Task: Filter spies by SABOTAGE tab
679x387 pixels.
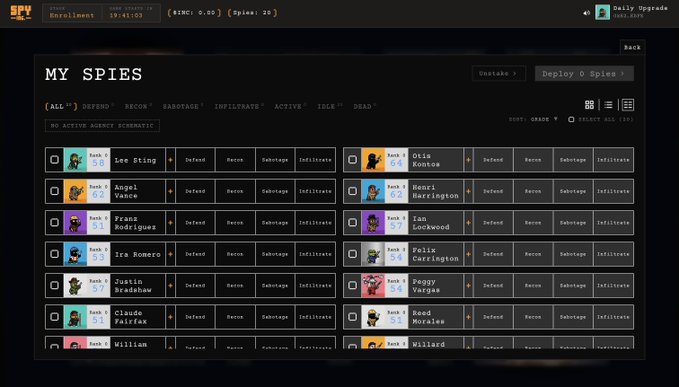Action: click(183, 106)
